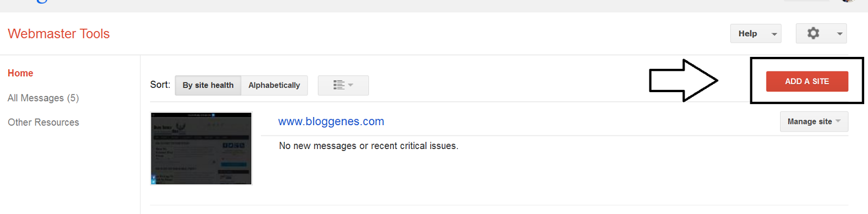Sort sites by site health

(x=208, y=85)
